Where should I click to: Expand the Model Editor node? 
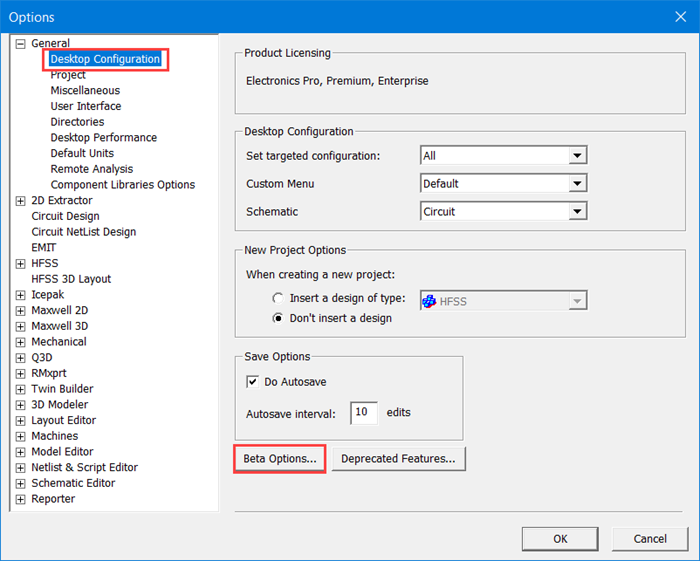click(x=21, y=452)
